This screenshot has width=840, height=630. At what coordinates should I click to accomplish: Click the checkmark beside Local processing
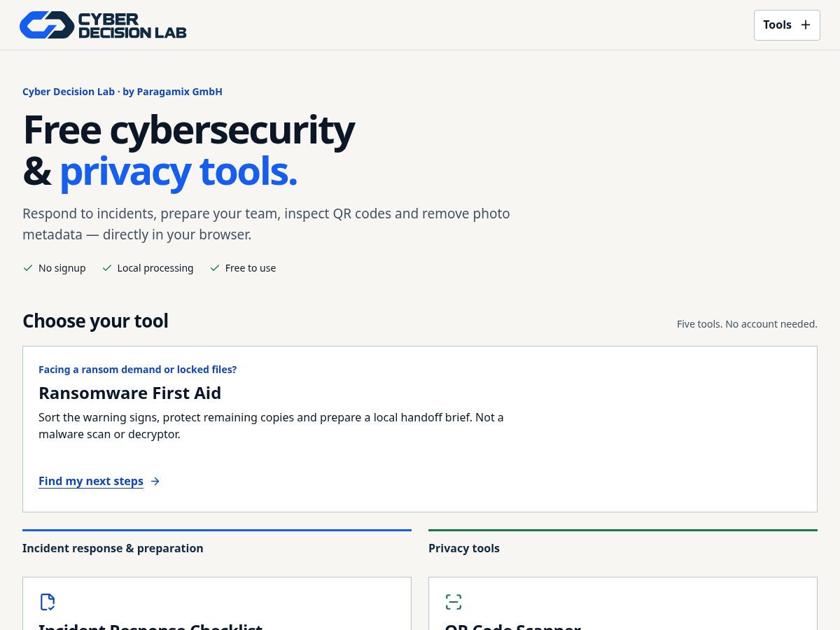[107, 268]
